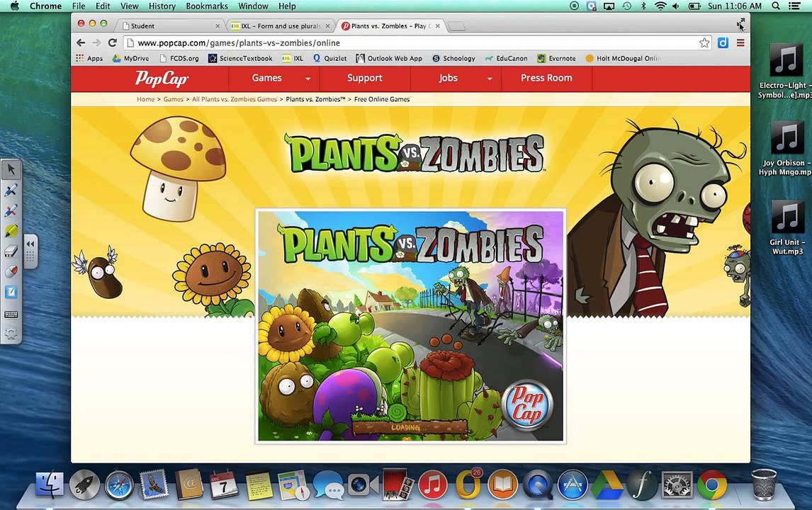Select the eraser tool in floating toolbar
The height and width of the screenshot is (510, 812).
11,251
